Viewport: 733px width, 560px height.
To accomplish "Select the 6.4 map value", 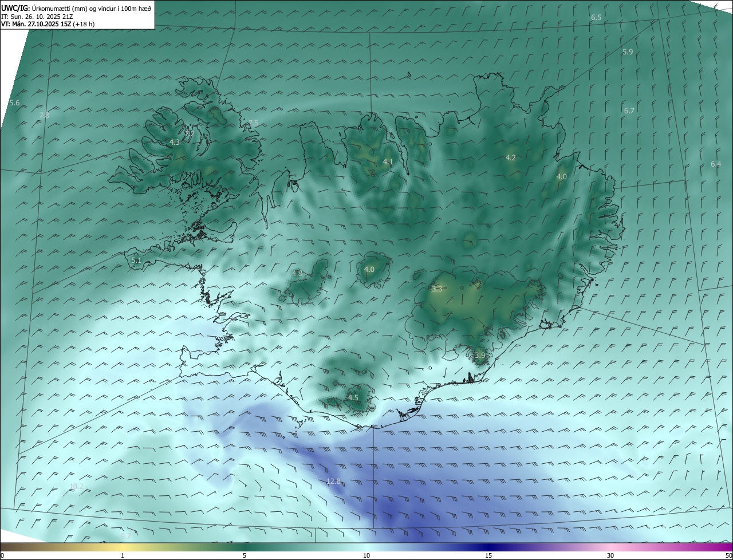I will (716, 164).
